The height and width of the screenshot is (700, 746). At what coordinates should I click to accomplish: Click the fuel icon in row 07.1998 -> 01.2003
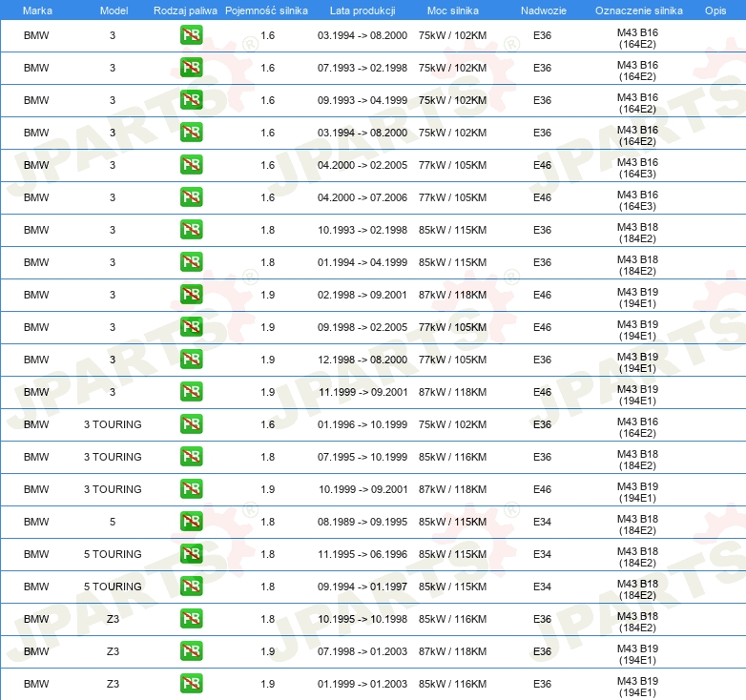pyautogui.click(x=191, y=650)
